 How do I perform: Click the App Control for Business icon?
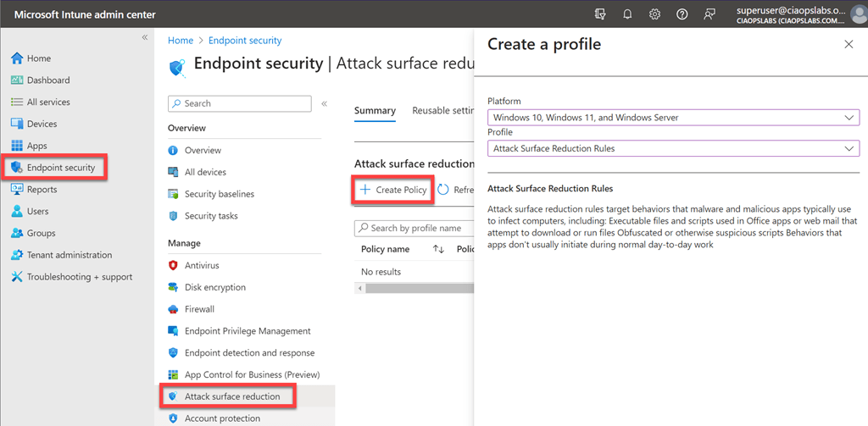pos(173,374)
